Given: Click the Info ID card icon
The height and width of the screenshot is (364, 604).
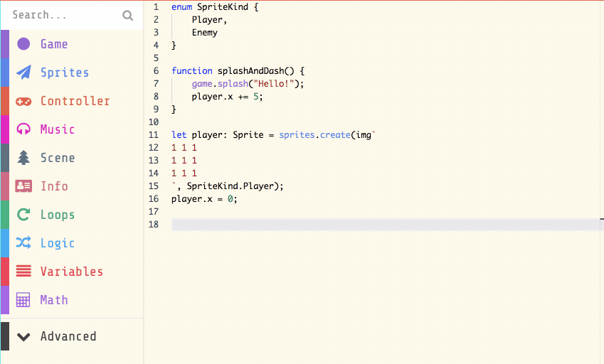Looking at the screenshot, I should pyautogui.click(x=23, y=186).
